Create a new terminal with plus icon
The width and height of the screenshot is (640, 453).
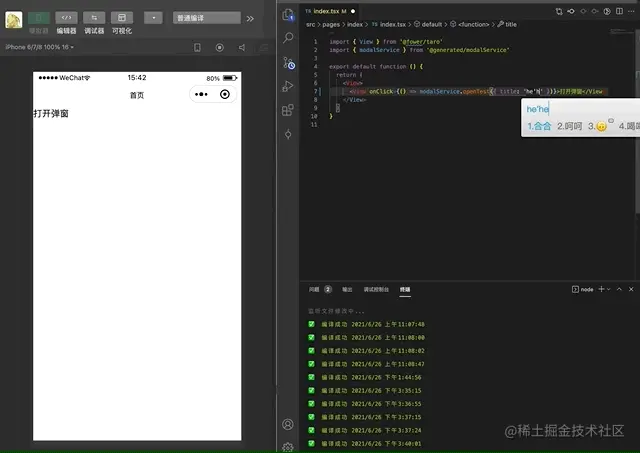[601, 289]
